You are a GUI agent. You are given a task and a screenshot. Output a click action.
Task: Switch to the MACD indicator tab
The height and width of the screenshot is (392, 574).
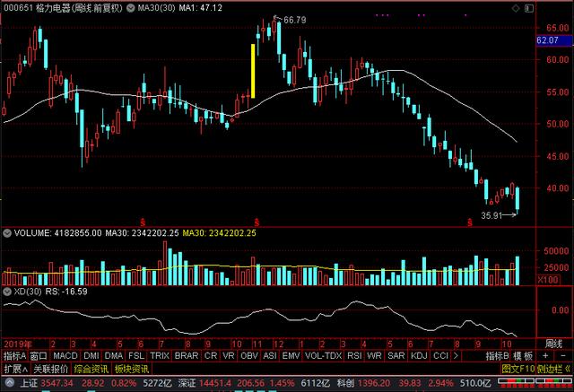(65, 355)
